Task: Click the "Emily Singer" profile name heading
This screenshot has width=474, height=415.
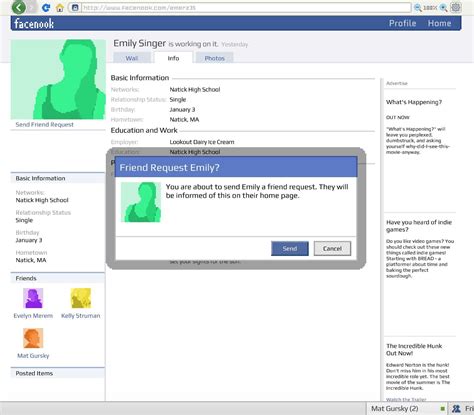Action: point(139,43)
